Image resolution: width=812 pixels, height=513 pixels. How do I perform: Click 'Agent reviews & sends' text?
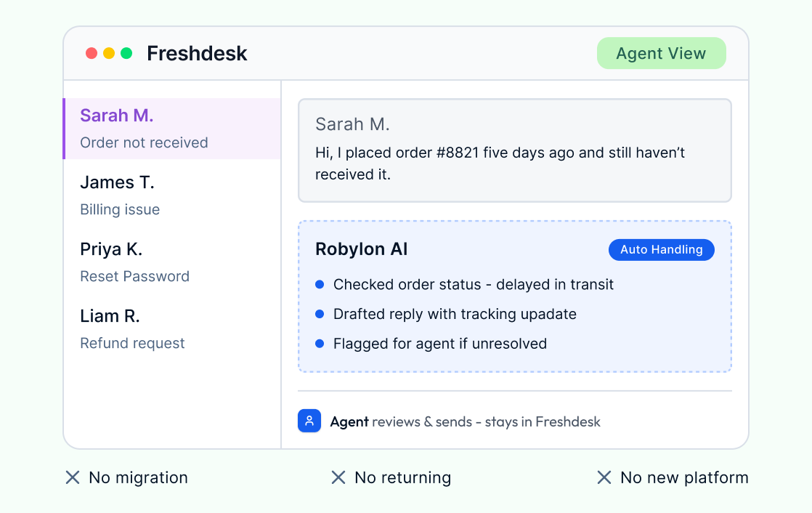coord(402,421)
